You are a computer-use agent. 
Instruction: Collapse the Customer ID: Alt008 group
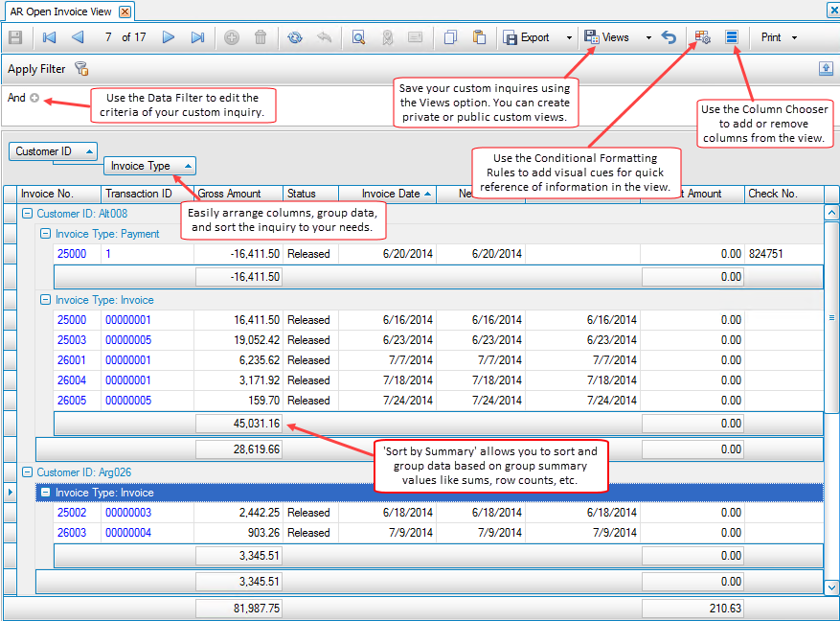point(27,215)
